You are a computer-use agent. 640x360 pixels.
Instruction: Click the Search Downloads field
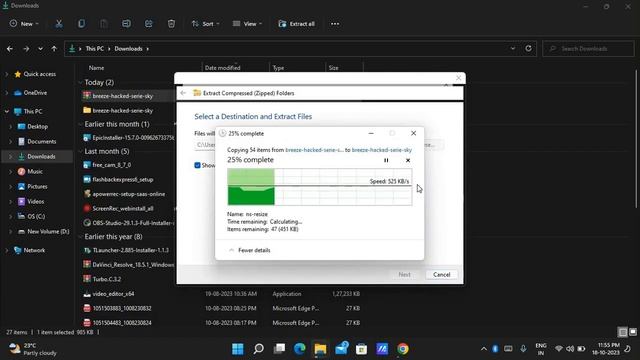pyautogui.click(x=588, y=49)
